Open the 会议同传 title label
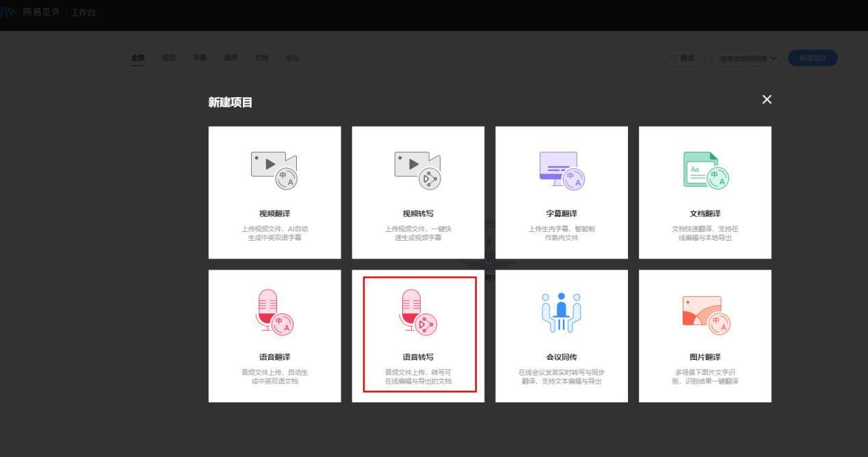 click(x=562, y=357)
